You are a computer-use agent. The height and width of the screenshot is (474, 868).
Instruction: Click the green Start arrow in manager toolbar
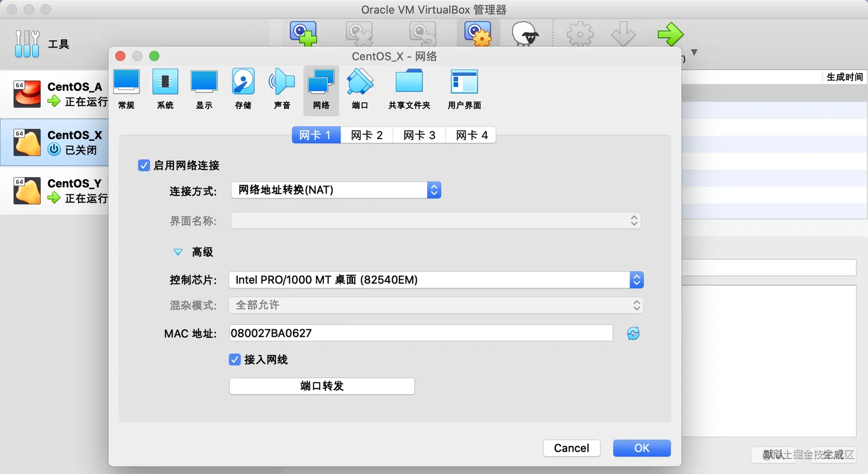[x=671, y=34]
